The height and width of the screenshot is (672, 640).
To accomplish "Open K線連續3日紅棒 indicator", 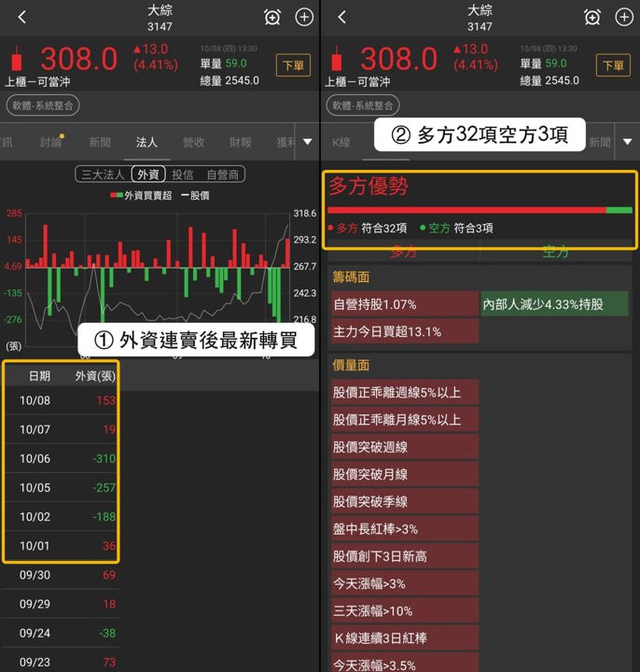I will [x=405, y=638].
